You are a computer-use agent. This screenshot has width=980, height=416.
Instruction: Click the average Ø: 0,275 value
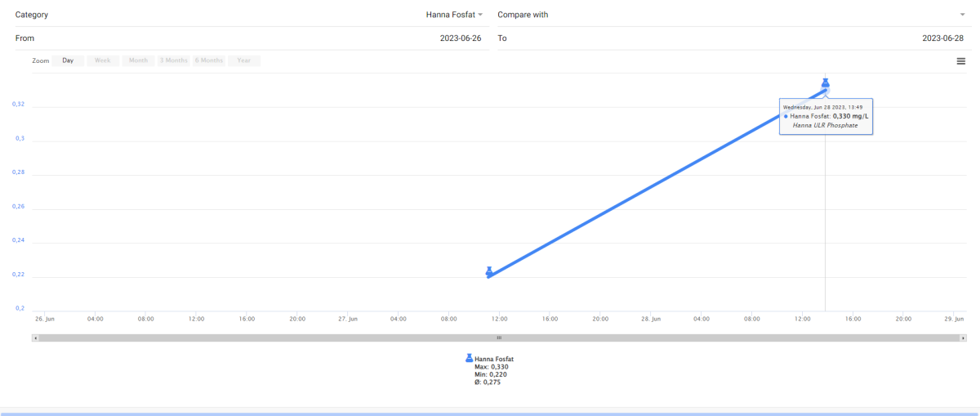[x=488, y=382]
